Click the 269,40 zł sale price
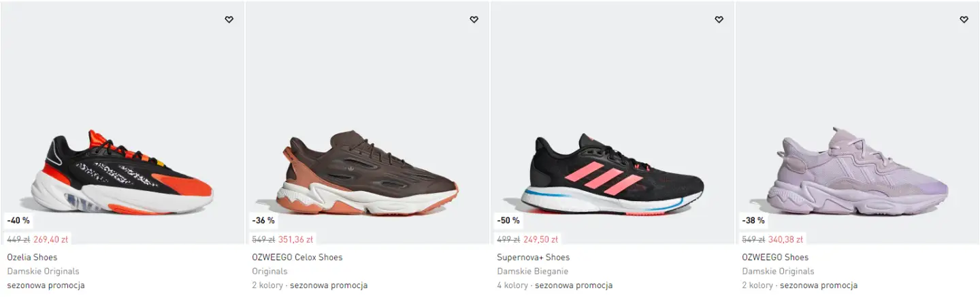Viewport: 980px width, 297px height. [x=51, y=239]
